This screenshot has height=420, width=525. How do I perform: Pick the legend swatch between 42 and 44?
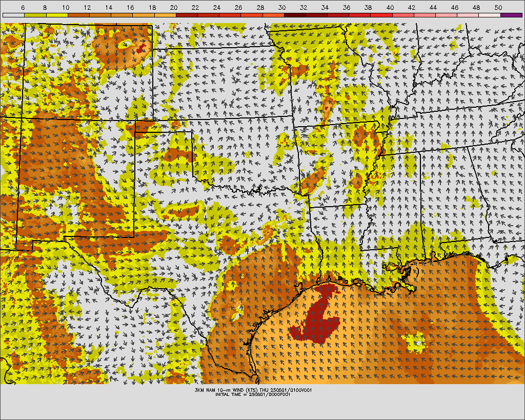425,15
